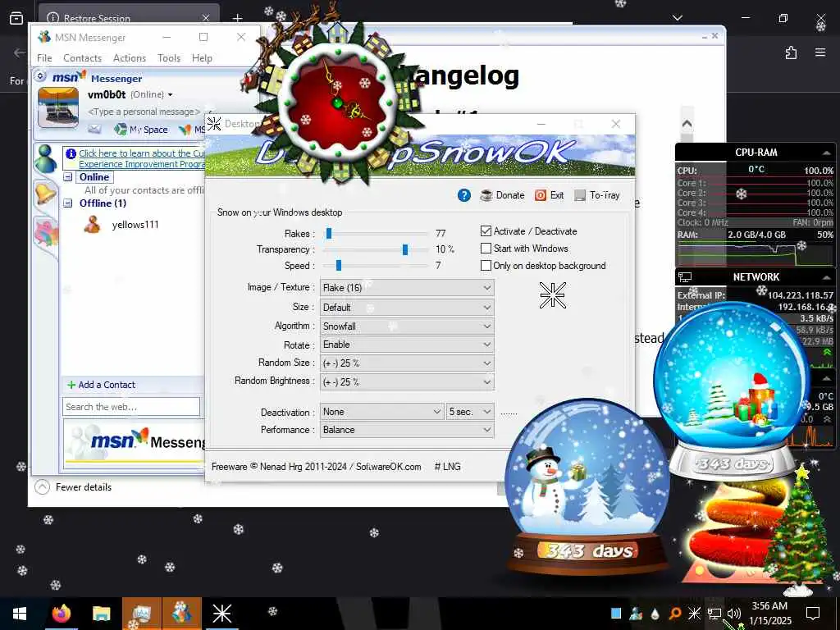Click the Add a Contact plus icon
This screenshot has width=840, height=630.
click(x=71, y=385)
